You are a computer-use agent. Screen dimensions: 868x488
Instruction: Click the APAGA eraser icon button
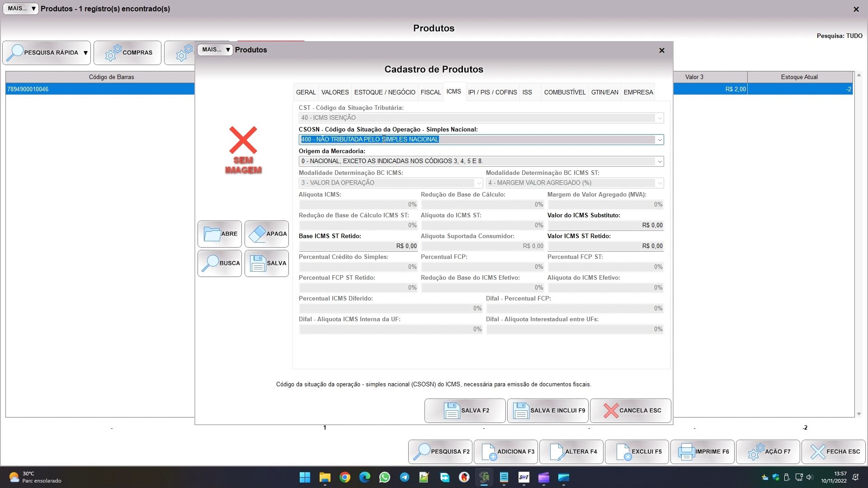267,234
